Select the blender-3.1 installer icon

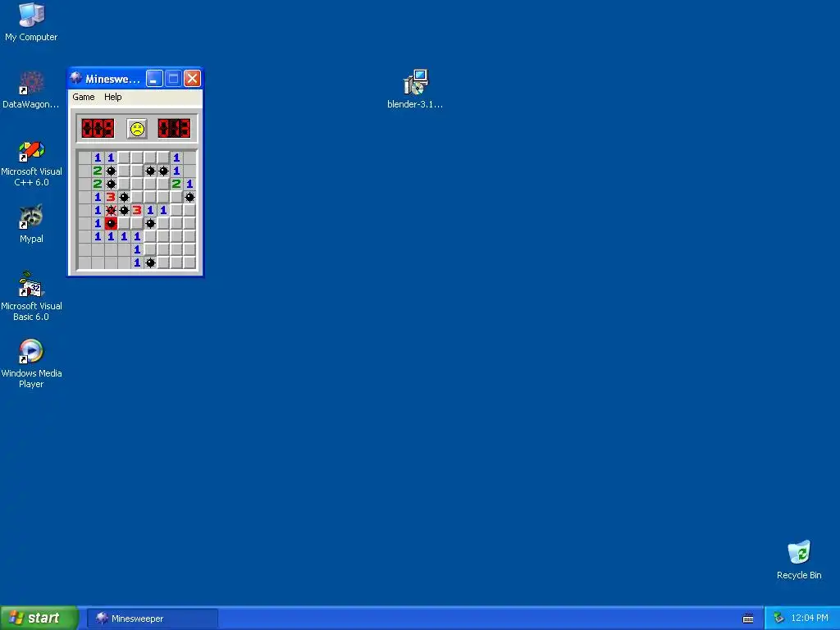point(415,89)
